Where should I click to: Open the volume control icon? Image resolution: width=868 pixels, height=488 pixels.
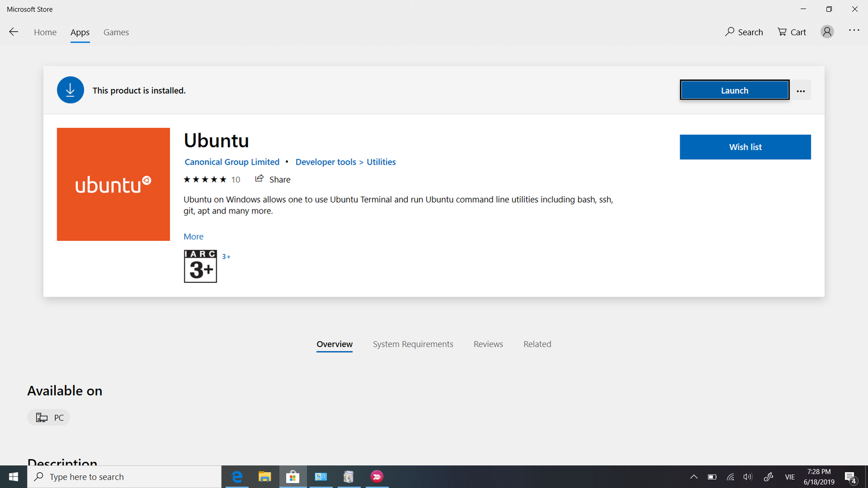(748, 477)
